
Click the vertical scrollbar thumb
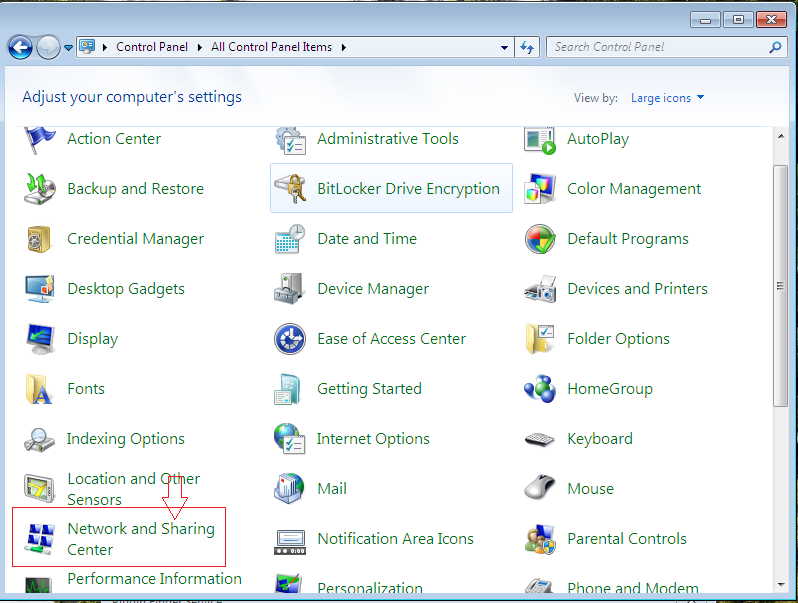click(x=780, y=285)
